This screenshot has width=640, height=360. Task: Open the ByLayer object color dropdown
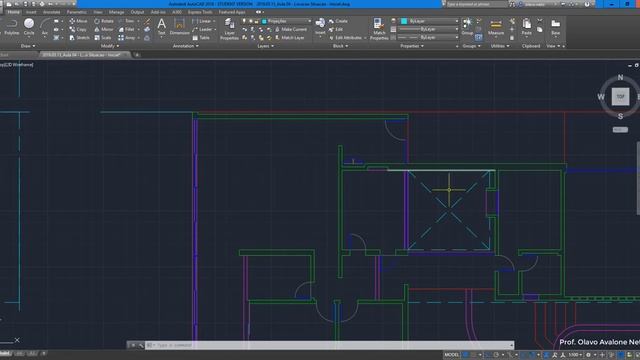(x=429, y=21)
